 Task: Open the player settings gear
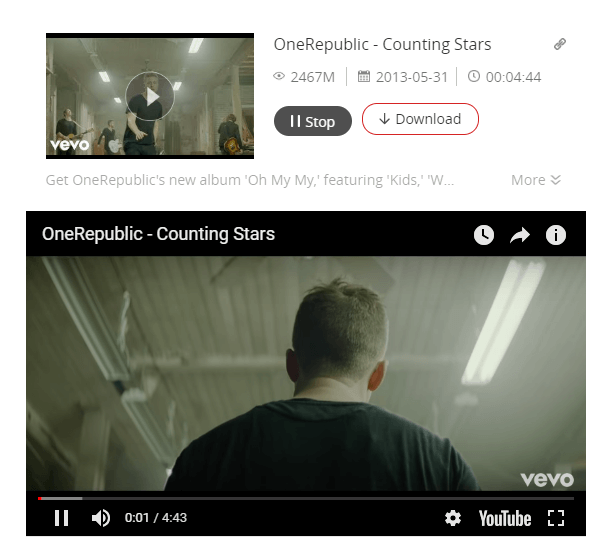pyautogui.click(x=453, y=518)
